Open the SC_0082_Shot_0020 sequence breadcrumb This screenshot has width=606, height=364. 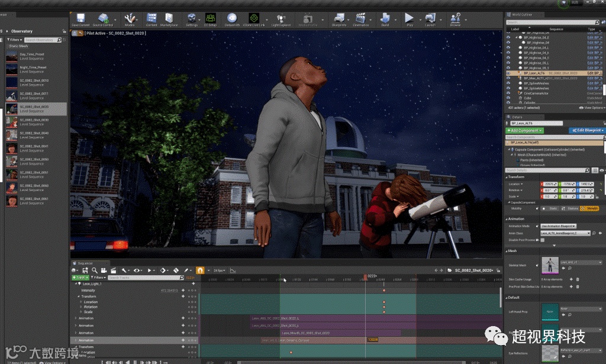[474, 270]
